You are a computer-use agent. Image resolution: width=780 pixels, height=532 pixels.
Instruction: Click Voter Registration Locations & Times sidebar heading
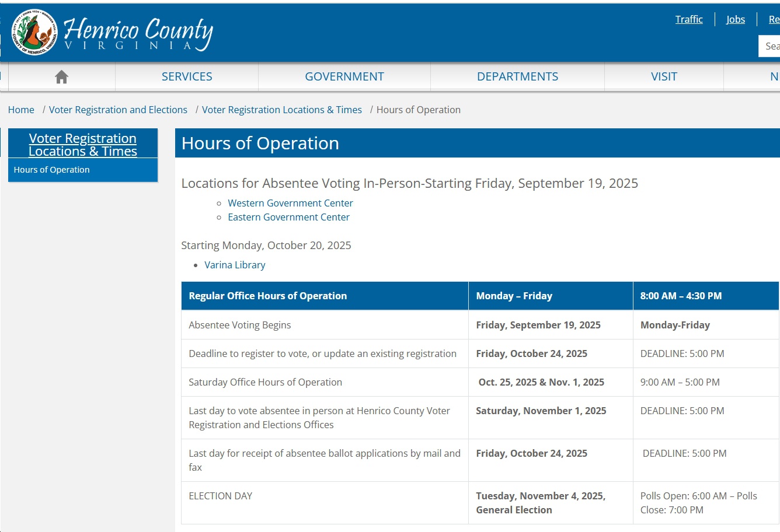point(83,145)
